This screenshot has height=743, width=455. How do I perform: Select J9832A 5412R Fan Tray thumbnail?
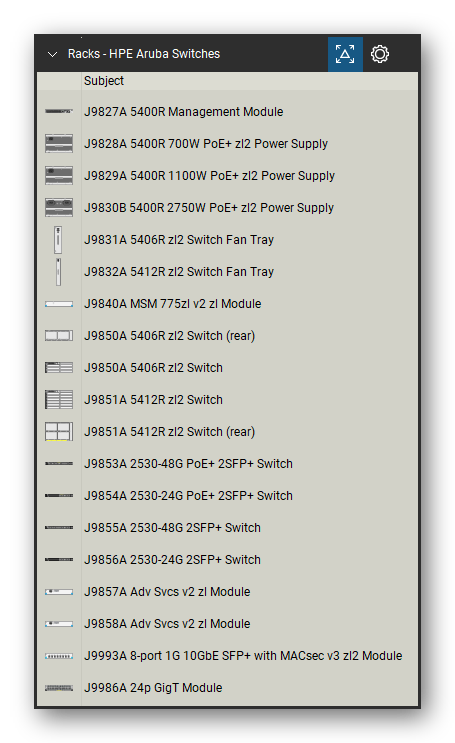pos(58,272)
